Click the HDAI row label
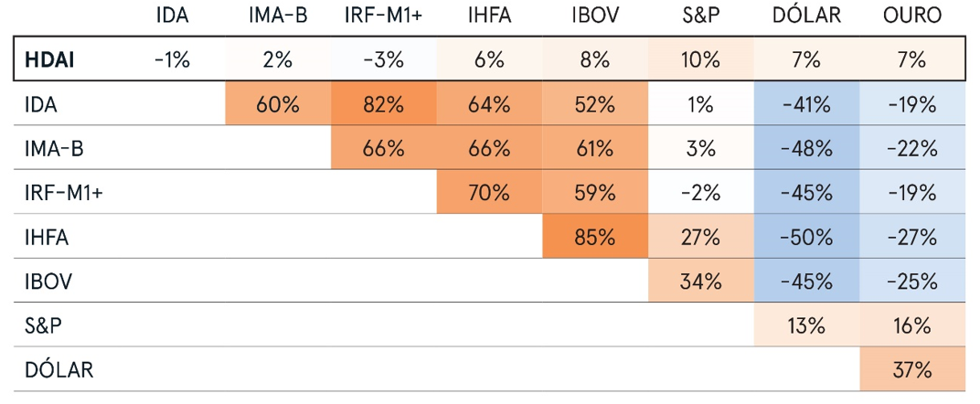The width and height of the screenshot is (980, 404). point(48,60)
